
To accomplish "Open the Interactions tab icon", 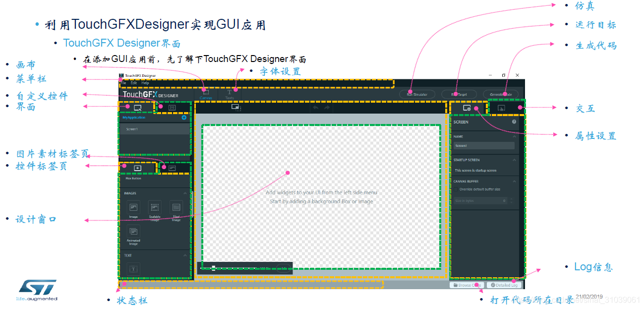I will pyautogui.click(x=501, y=107).
